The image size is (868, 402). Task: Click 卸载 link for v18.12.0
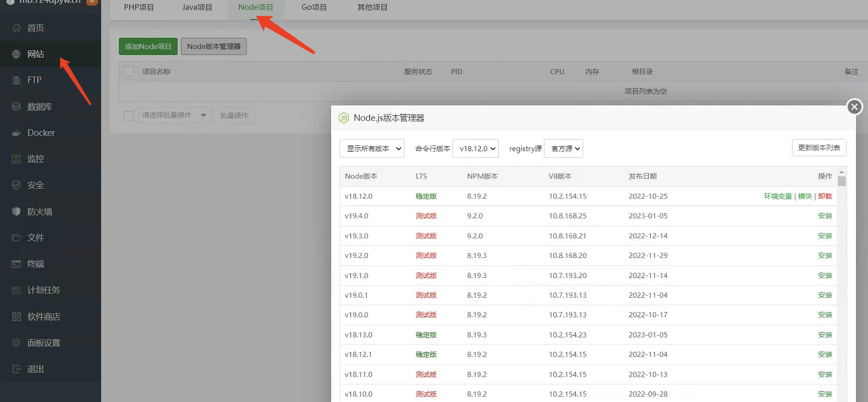825,196
